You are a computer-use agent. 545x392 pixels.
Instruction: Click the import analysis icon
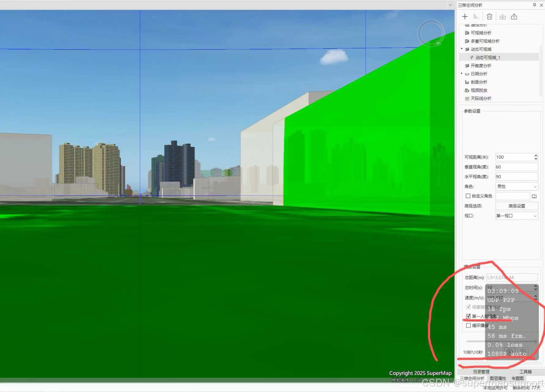coord(502,17)
